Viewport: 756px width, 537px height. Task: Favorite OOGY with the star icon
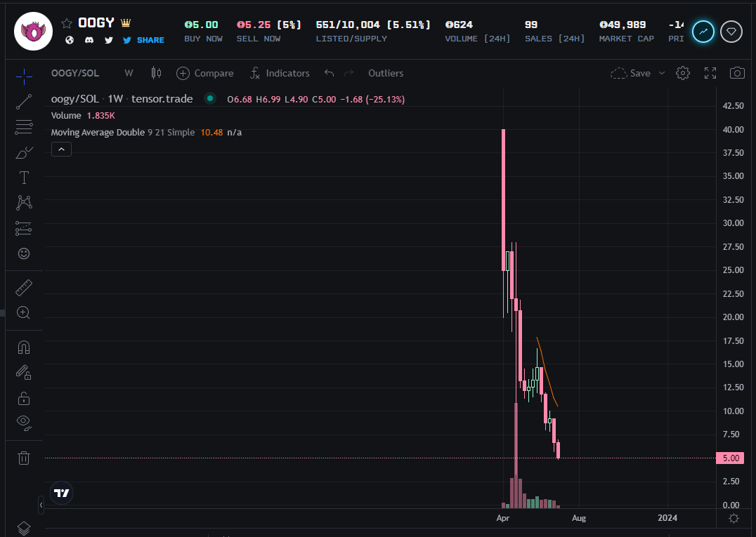click(x=67, y=23)
